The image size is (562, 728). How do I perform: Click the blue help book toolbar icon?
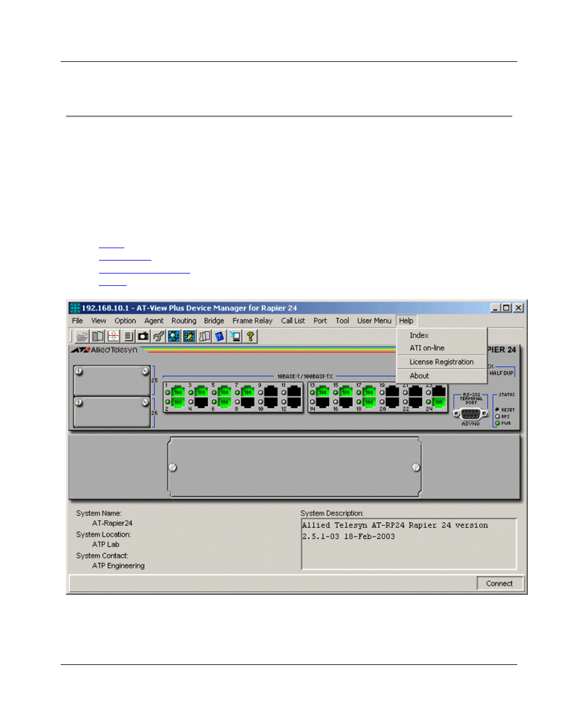coord(220,336)
